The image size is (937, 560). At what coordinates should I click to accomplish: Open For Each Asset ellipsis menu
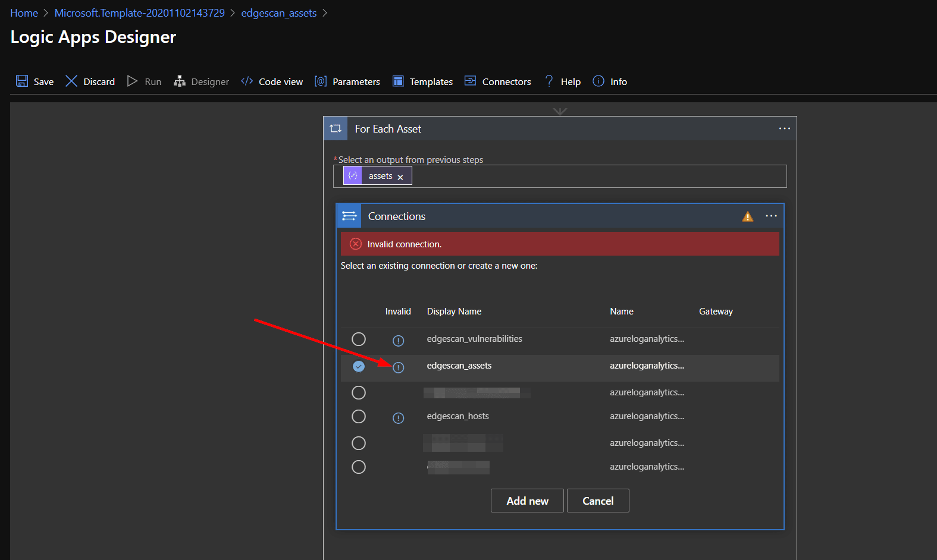(x=785, y=128)
